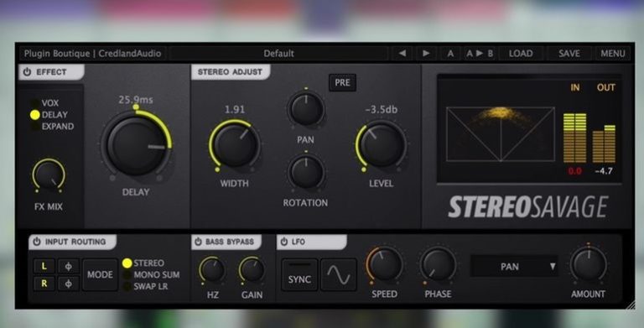
Task: Choose STEREO input routing
Action: pos(143,263)
